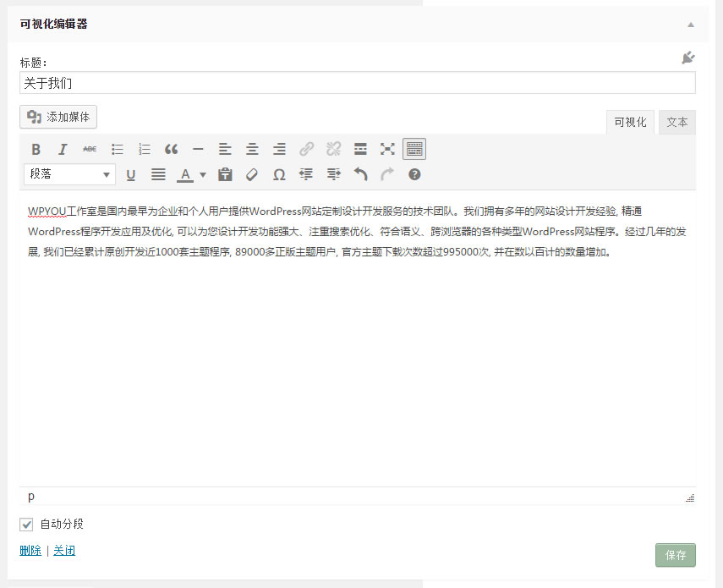Align text right
Viewport: 723px width, 588px height.
click(279, 149)
